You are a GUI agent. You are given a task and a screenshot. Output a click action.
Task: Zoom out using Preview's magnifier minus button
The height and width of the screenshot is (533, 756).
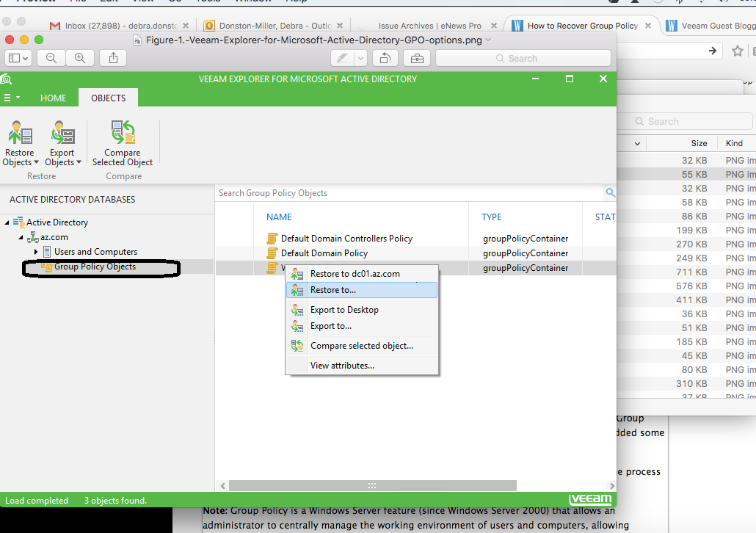(52, 58)
